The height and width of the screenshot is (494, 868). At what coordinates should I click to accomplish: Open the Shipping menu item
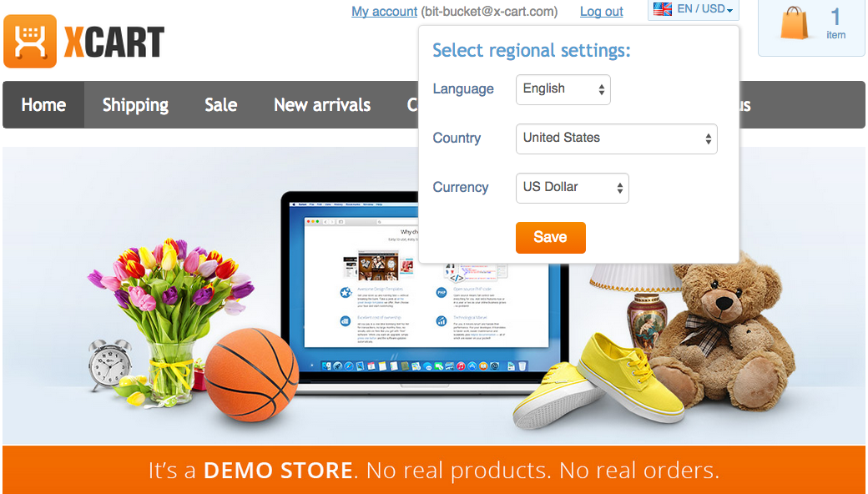click(135, 105)
